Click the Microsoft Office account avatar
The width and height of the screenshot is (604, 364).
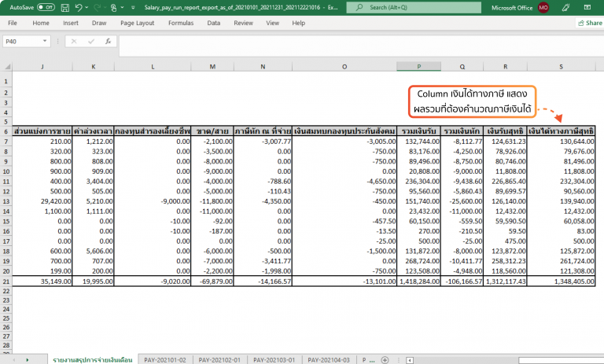pos(543,7)
